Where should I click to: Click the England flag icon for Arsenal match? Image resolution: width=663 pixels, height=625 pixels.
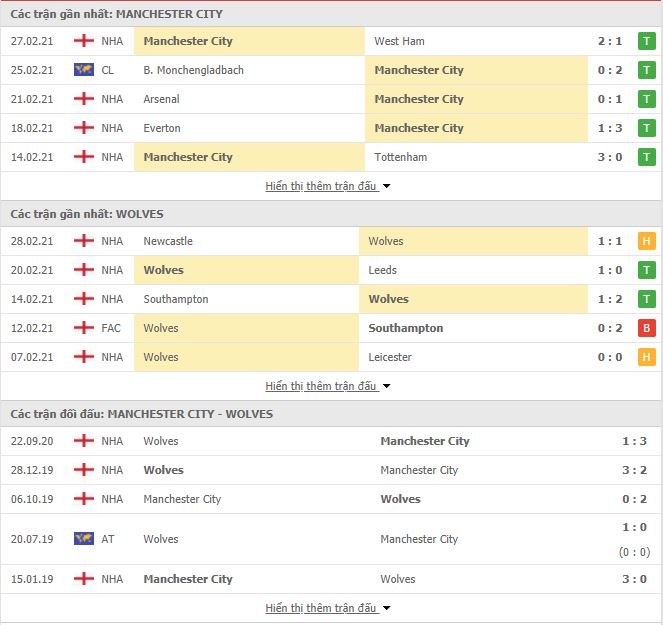point(84,99)
